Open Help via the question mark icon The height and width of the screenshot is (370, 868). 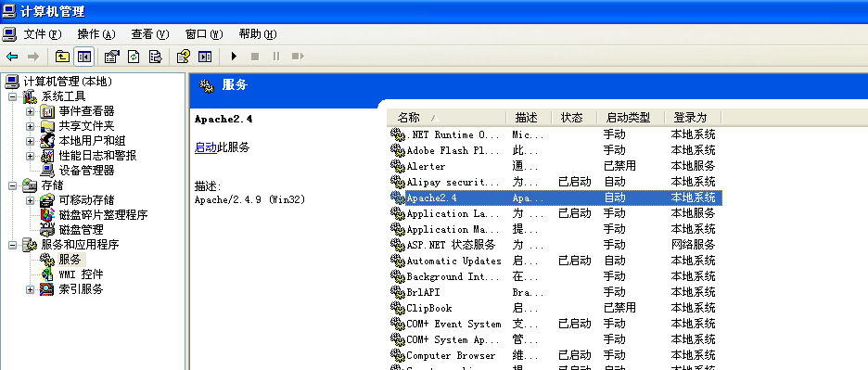(184, 57)
